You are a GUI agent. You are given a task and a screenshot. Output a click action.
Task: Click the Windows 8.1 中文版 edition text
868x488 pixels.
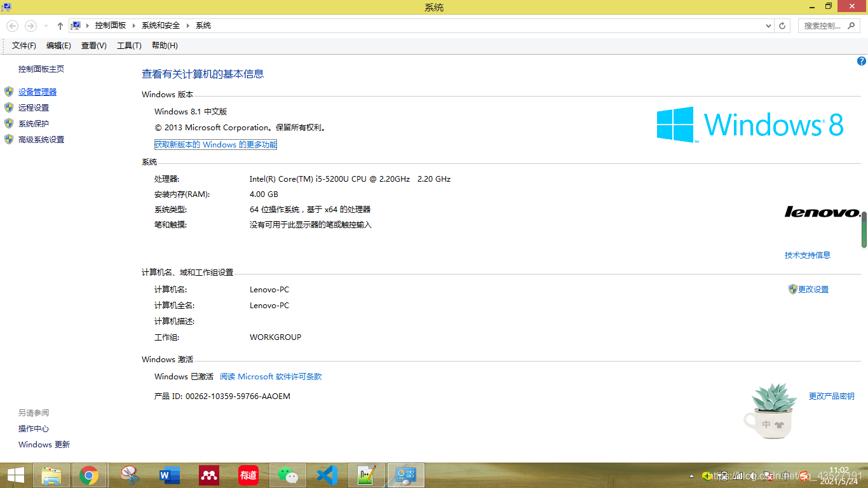tap(191, 112)
